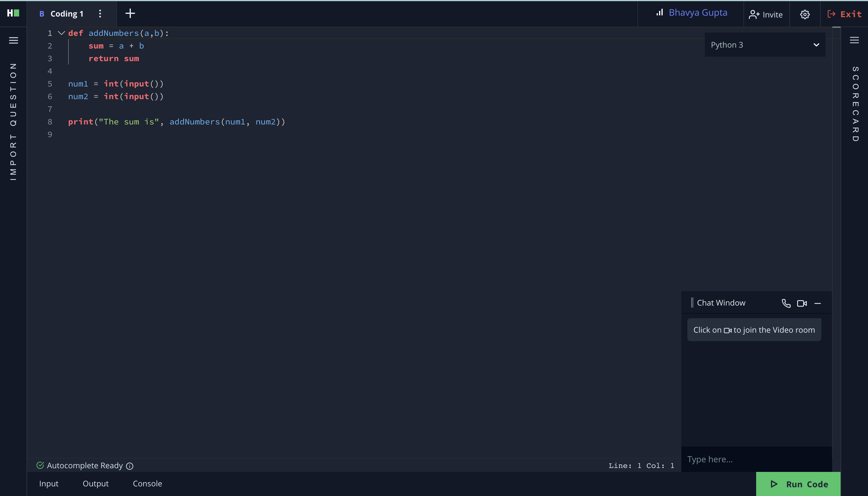
Task: Click the chat Type here field
Action: pos(756,459)
